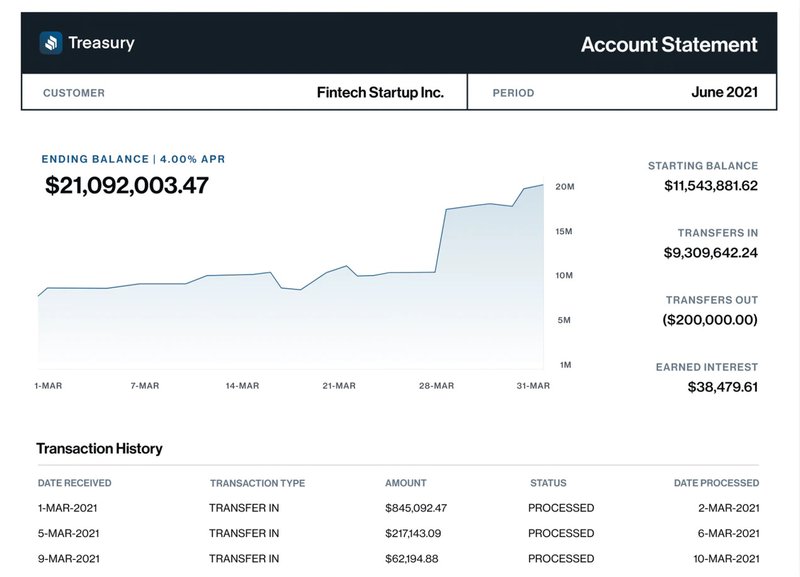Click TRANSFER IN in the 9-MAR-2021 row

pyautogui.click(x=244, y=559)
